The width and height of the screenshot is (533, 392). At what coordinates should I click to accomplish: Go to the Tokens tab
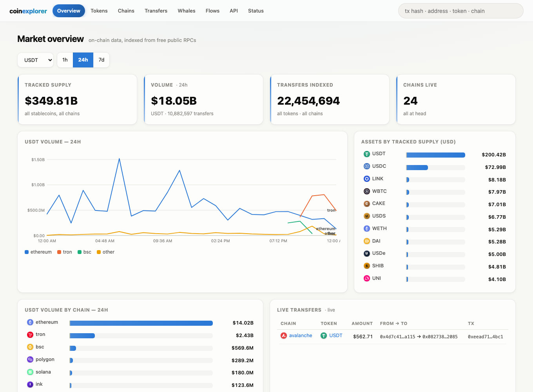pyautogui.click(x=99, y=11)
